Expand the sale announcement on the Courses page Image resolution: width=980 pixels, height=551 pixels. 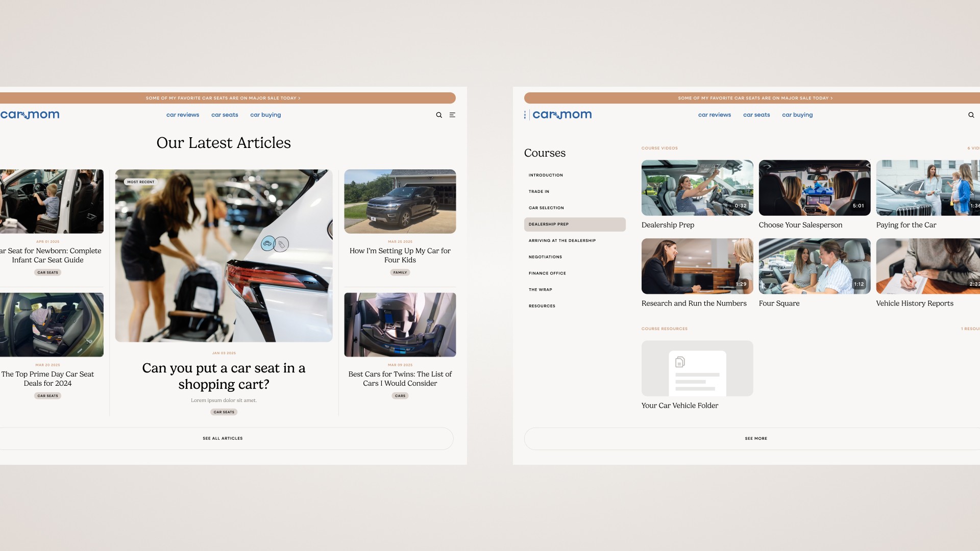coord(831,98)
